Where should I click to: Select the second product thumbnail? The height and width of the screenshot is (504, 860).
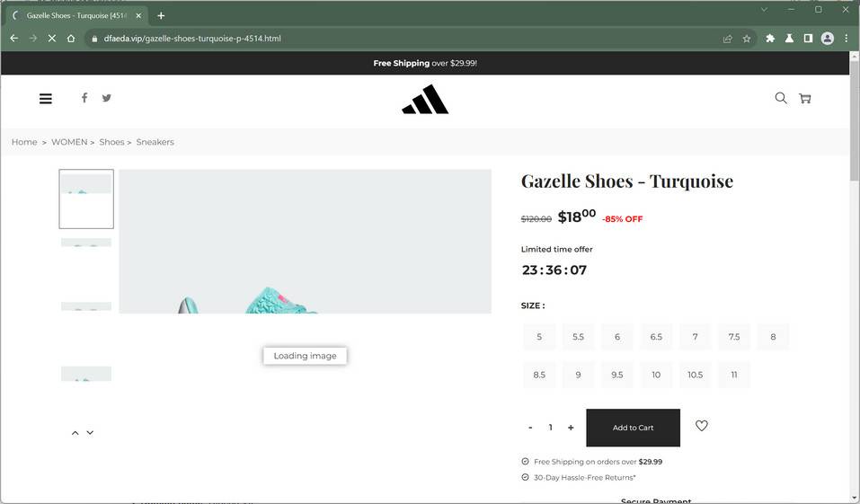point(86,243)
